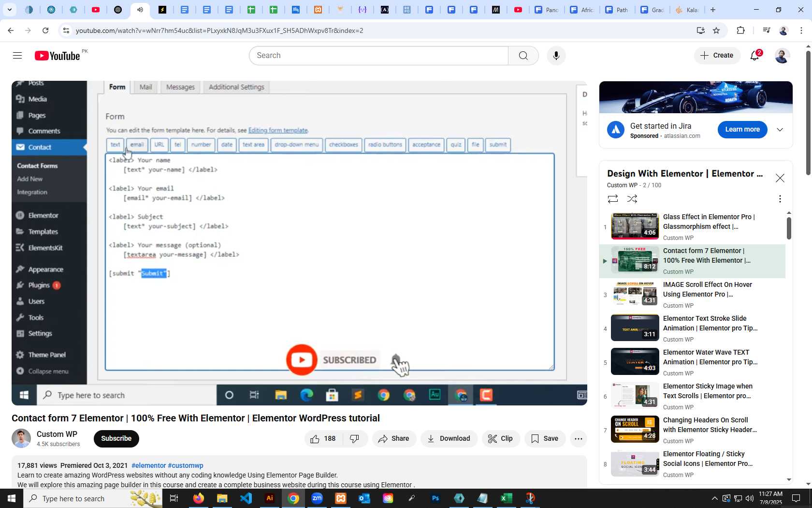This screenshot has width=812, height=508.
Task: Click the video player area
Action: coord(299,243)
